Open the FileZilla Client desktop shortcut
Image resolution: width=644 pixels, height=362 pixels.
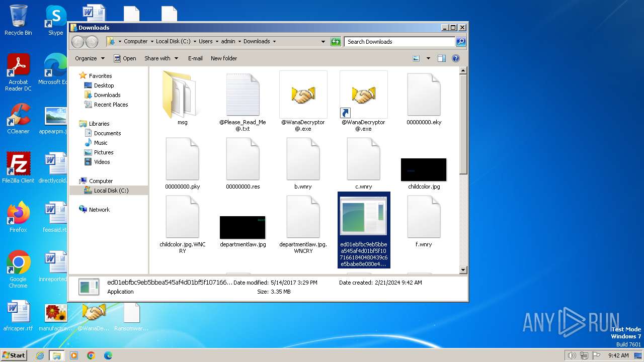click(18, 167)
